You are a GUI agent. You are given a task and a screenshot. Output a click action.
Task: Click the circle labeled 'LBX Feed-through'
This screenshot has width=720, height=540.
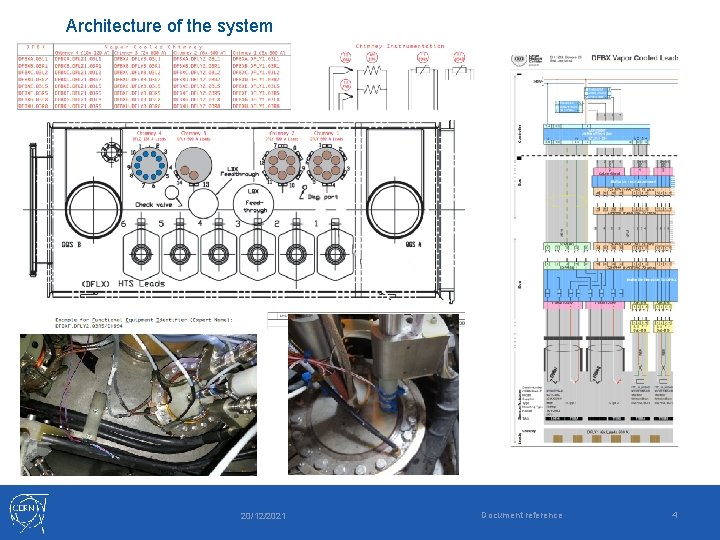[x=253, y=204]
